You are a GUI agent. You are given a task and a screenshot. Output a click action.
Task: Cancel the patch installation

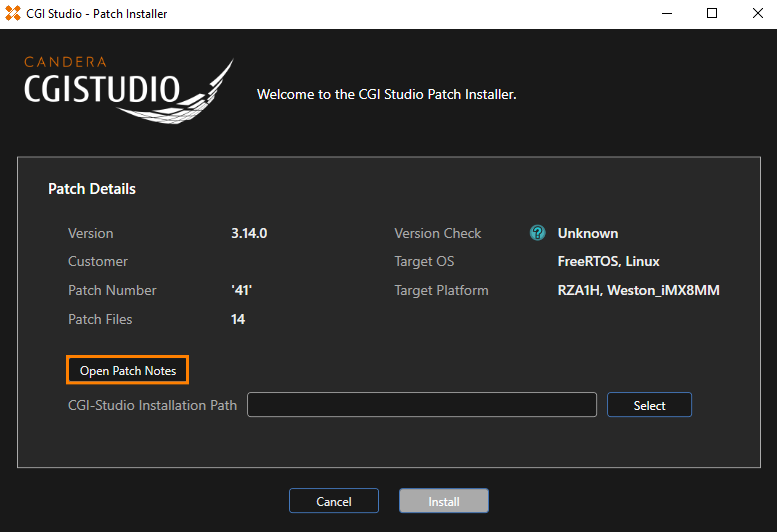(334, 501)
